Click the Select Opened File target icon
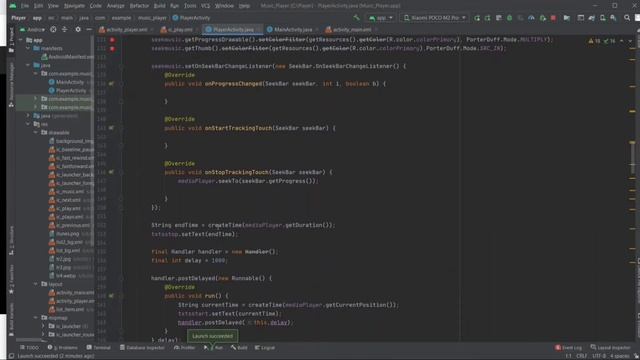 pyautogui.click(x=53, y=29)
